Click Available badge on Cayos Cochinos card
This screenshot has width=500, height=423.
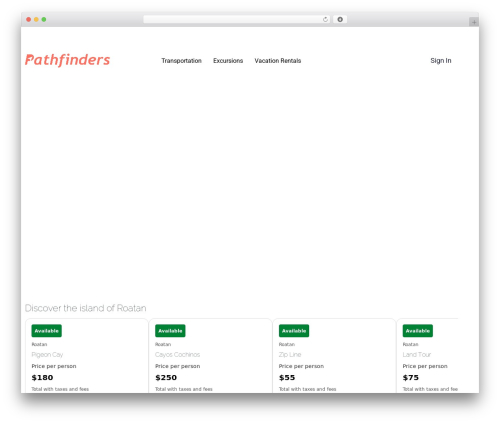coord(170,331)
